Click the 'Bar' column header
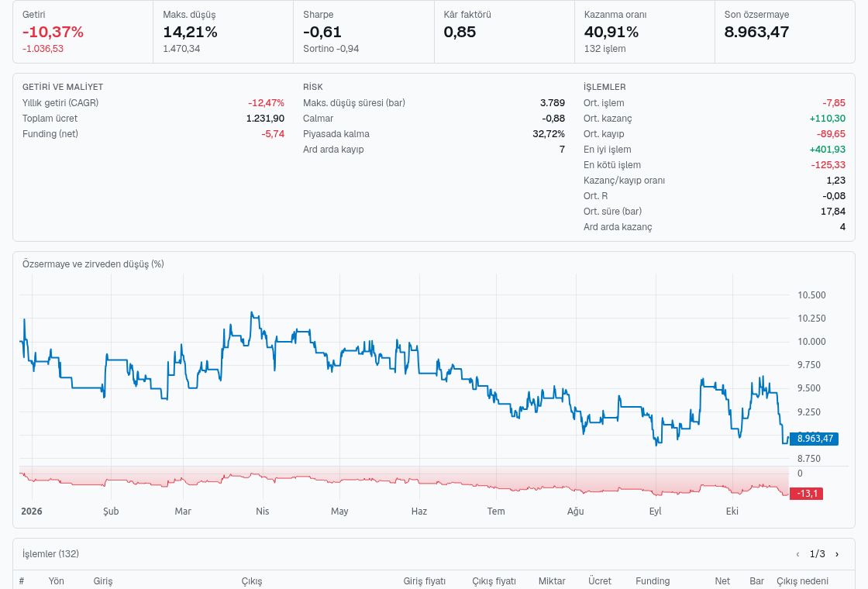 tap(756, 580)
